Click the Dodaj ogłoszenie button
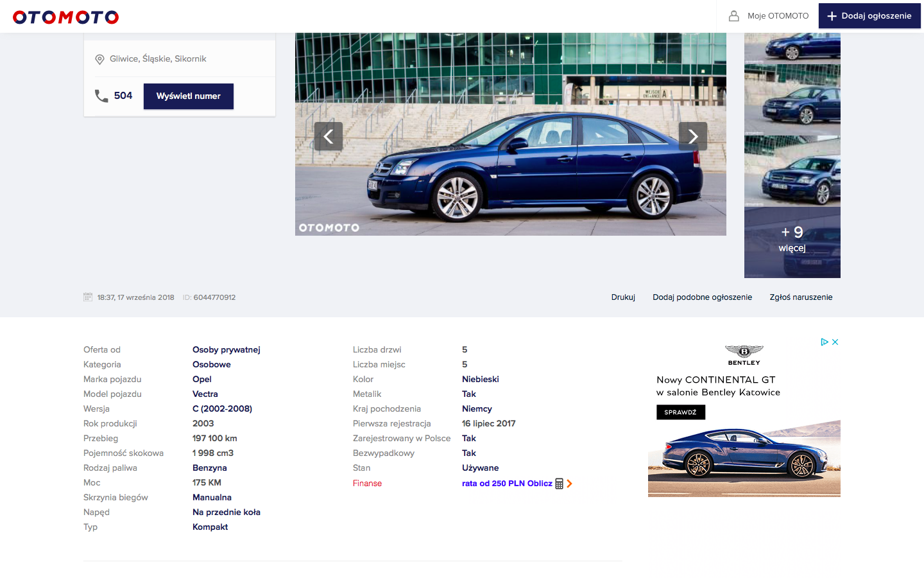The height and width of the screenshot is (578, 924). coord(869,16)
